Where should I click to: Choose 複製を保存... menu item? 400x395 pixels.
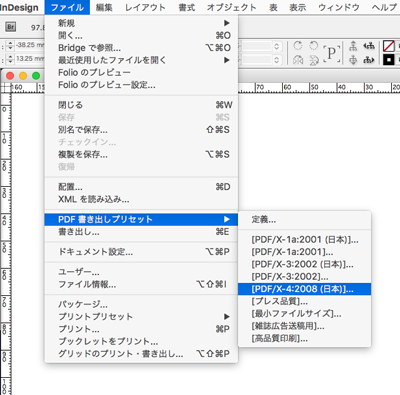point(141,154)
